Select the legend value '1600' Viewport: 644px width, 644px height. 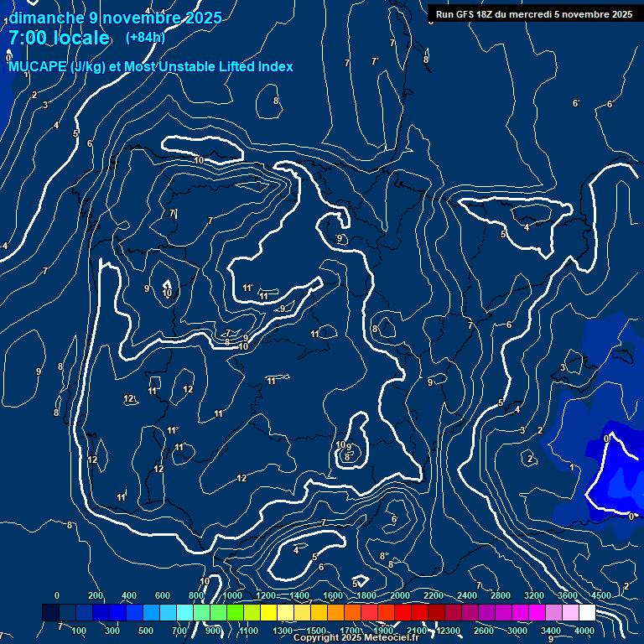[333, 595]
